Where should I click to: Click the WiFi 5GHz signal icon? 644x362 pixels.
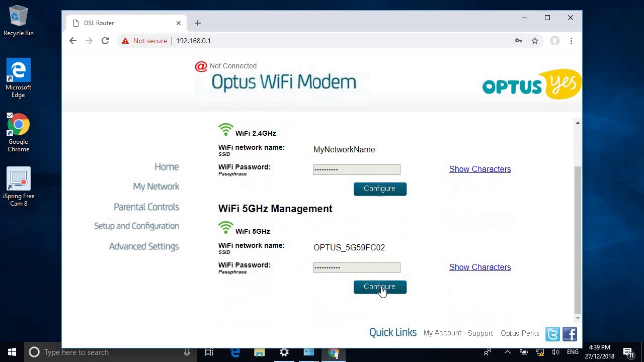[x=226, y=228]
